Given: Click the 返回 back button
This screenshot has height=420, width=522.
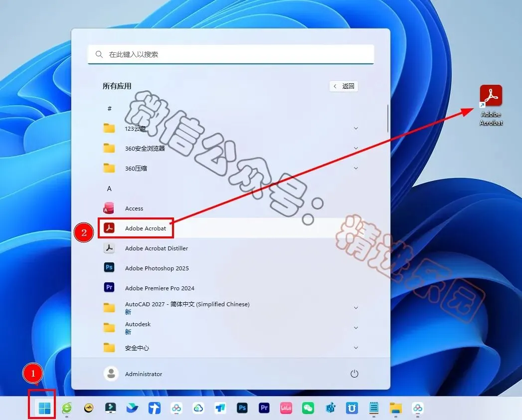Looking at the screenshot, I should 344,86.
